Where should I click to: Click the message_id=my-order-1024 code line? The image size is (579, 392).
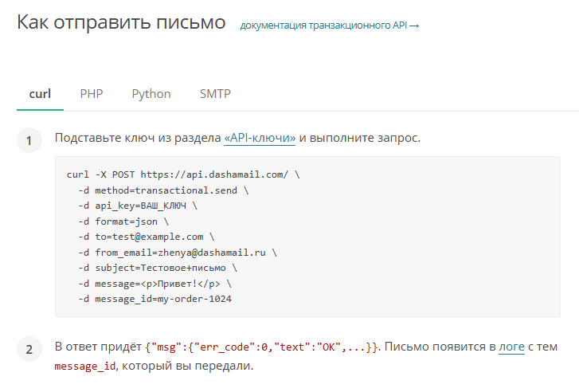155,299
